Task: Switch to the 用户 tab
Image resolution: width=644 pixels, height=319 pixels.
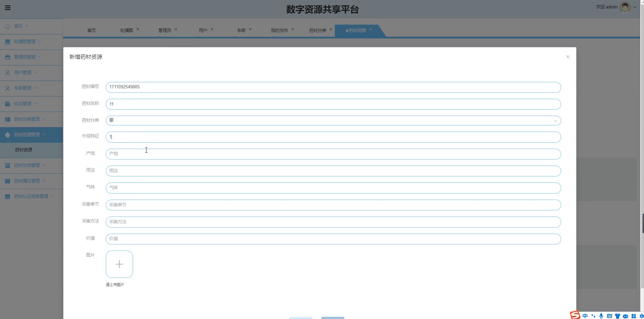Action: tap(203, 30)
